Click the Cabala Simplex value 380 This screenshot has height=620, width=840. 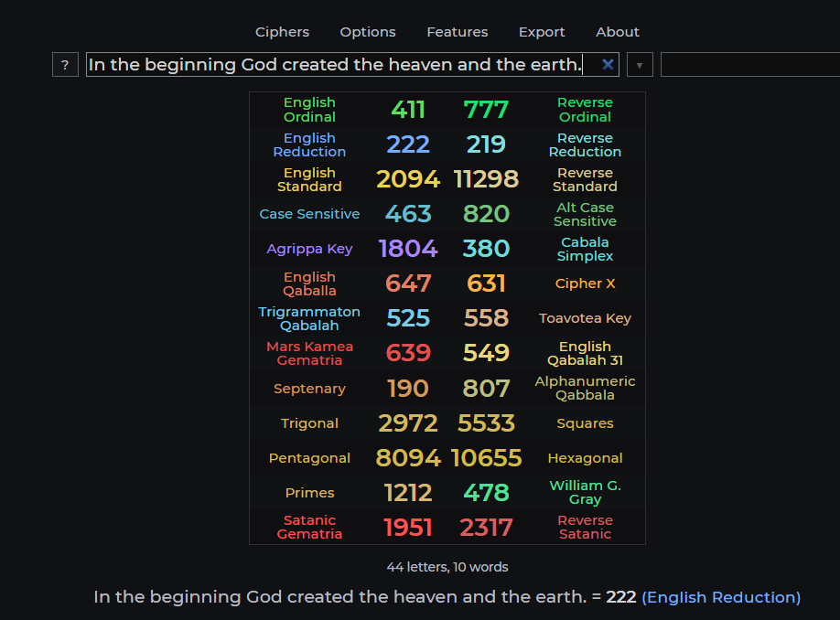click(486, 249)
